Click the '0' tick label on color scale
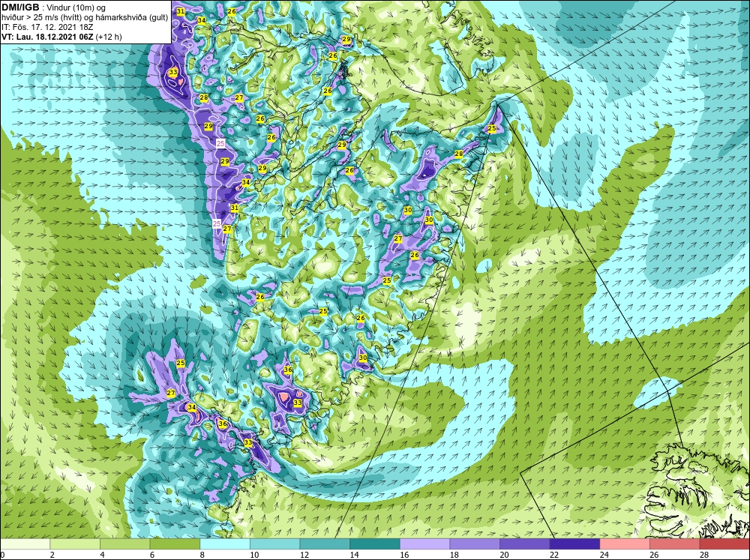This screenshot has width=750, height=560. coord(2,555)
